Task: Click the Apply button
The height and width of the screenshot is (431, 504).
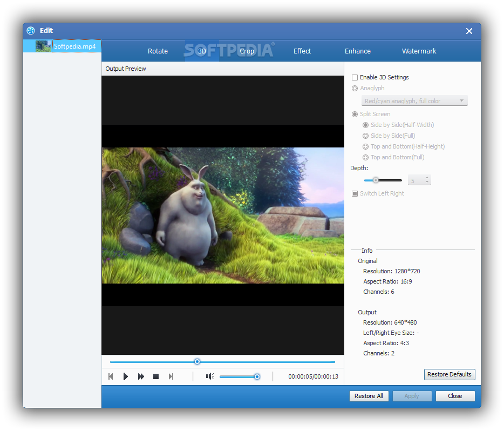Action: click(412, 396)
